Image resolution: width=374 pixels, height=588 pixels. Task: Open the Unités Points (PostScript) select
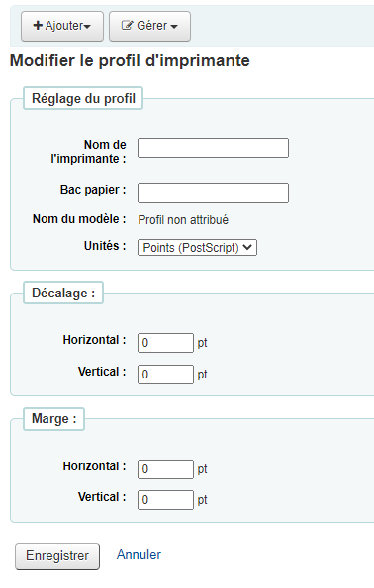point(197,247)
